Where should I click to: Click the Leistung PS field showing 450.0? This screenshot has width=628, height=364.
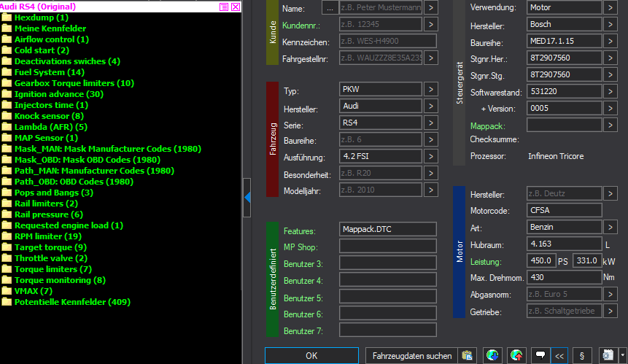pos(541,261)
